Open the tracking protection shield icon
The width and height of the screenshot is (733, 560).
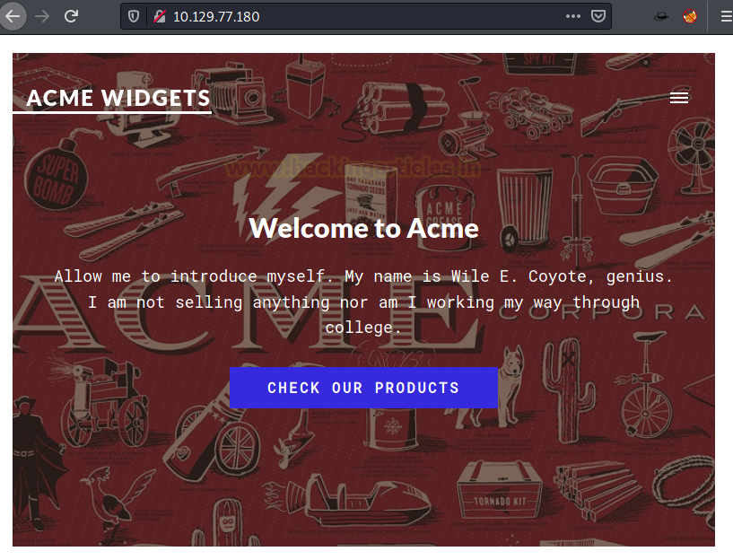tap(134, 17)
